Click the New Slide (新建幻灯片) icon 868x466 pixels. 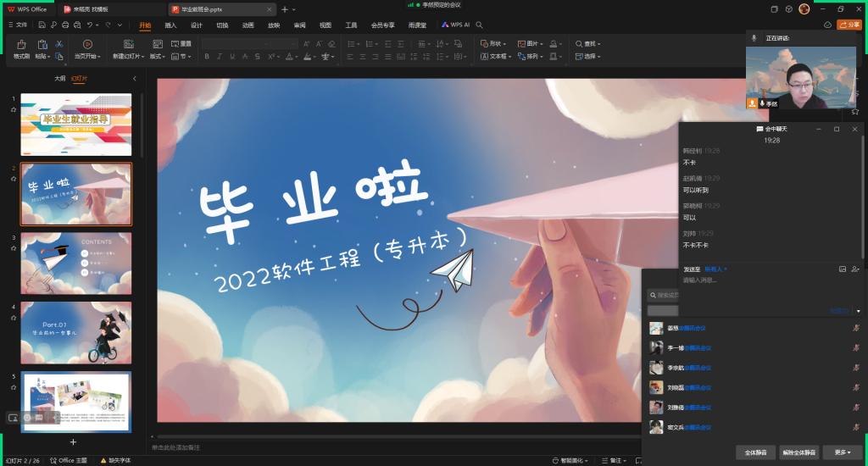click(x=129, y=45)
